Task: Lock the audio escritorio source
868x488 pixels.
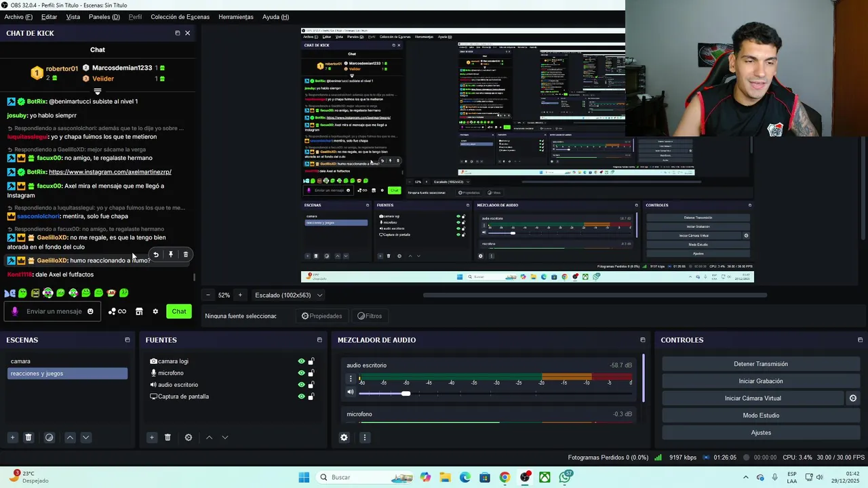Action: 311,385
